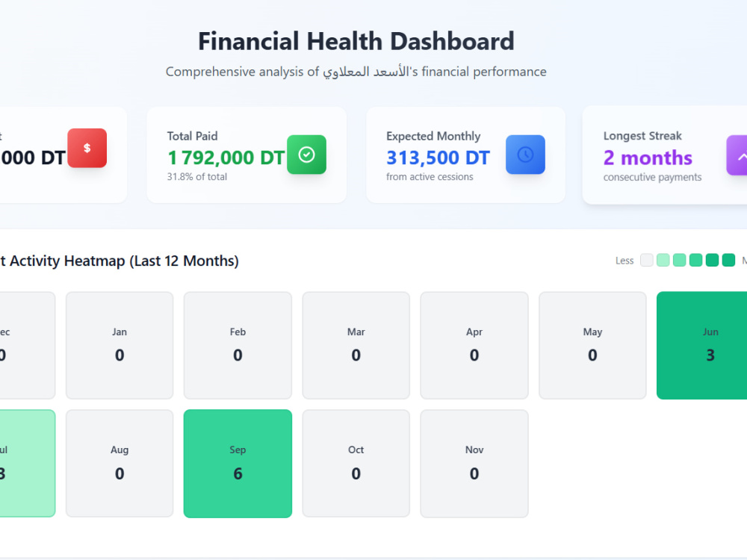The height and width of the screenshot is (560, 747).
Task: Click the Longest Streak label
Action: coord(642,136)
